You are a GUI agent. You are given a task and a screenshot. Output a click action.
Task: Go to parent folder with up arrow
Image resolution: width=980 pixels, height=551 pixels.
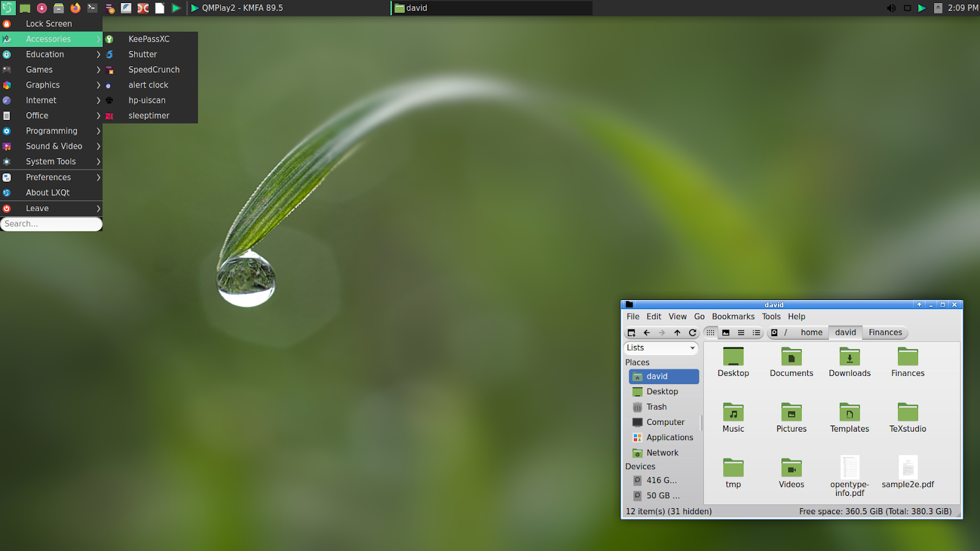click(677, 332)
